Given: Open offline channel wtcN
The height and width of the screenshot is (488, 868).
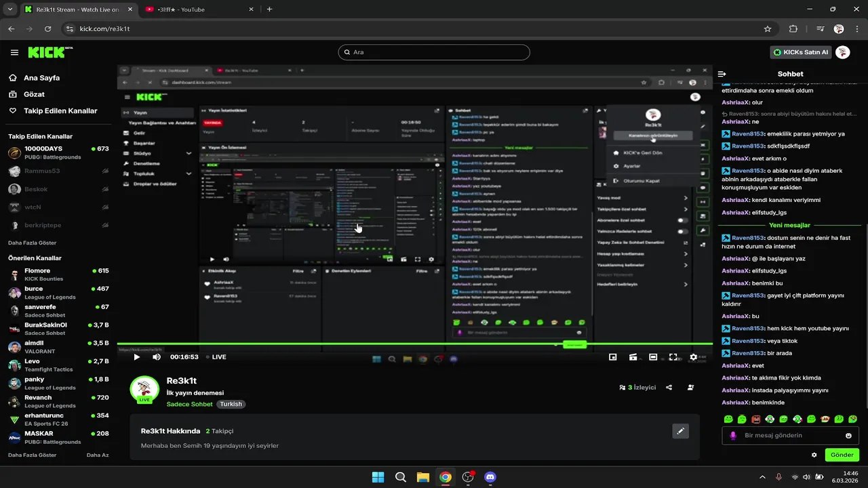Looking at the screenshot, I should (58, 207).
